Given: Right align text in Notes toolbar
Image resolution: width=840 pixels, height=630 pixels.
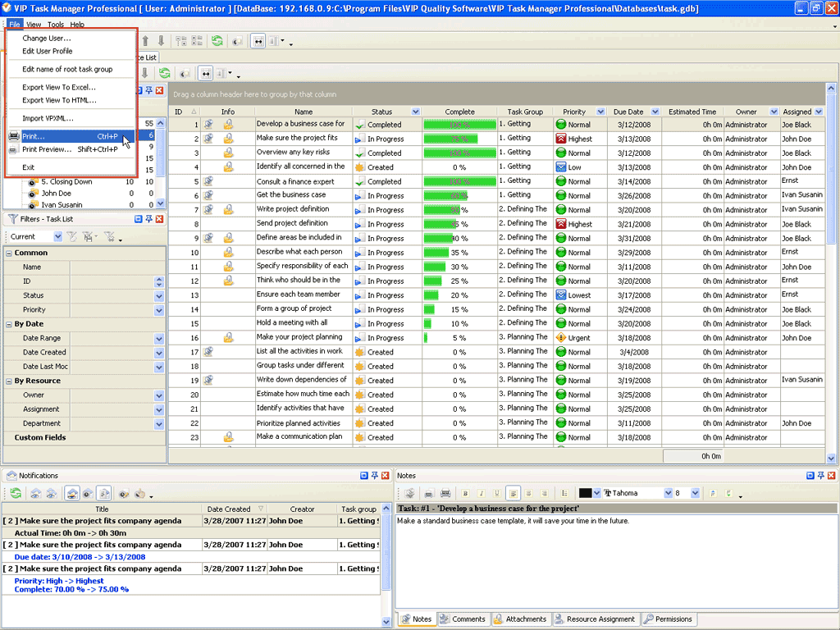Looking at the screenshot, I should pyautogui.click(x=545, y=493).
